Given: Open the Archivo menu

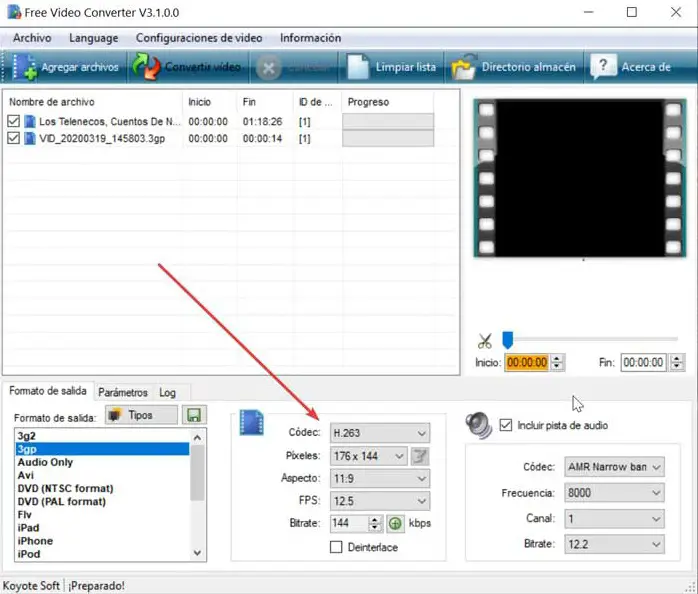Looking at the screenshot, I should pyautogui.click(x=32, y=38).
